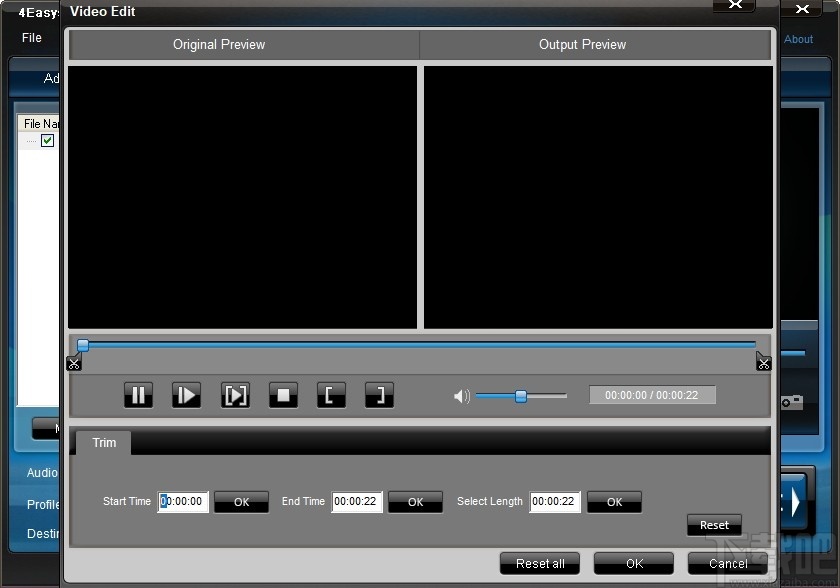Toggle the checkbox in the File Name list

(x=46, y=140)
